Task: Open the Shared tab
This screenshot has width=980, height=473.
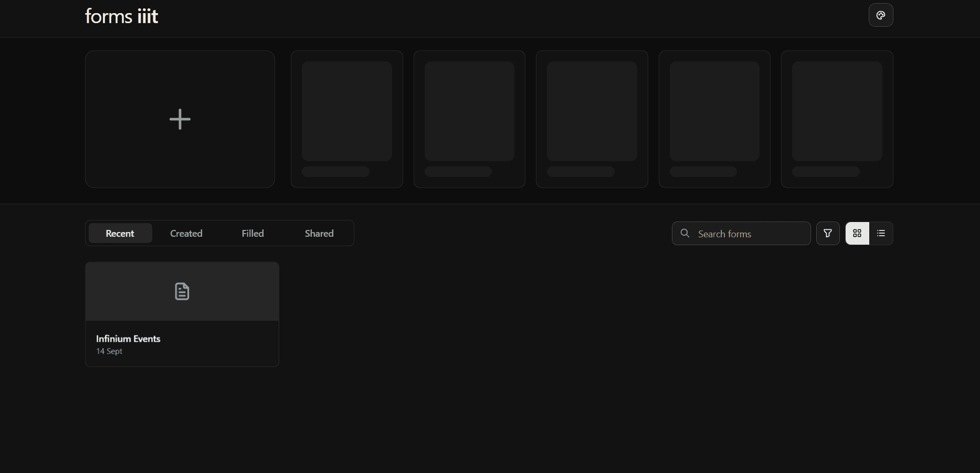Action: 319,233
